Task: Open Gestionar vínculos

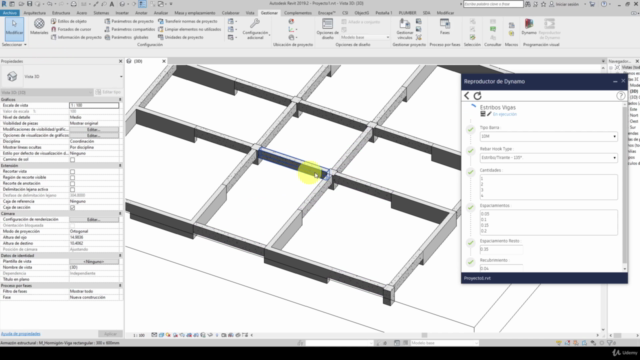Action: tap(404, 29)
